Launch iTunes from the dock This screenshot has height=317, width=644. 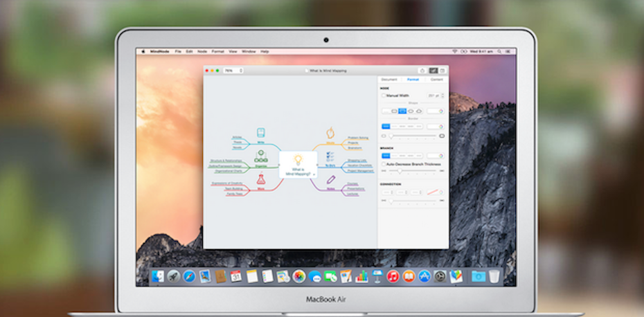point(393,276)
